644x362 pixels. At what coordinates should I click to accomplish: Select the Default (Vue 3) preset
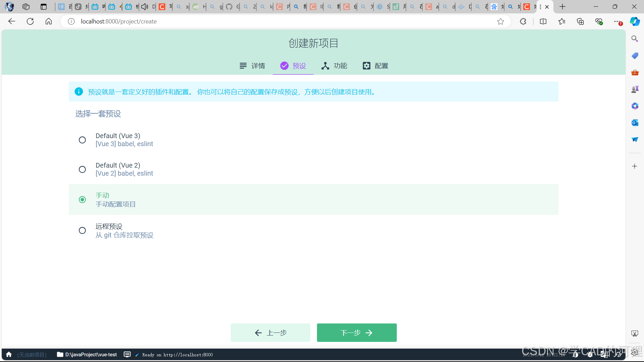coord(82,140)
